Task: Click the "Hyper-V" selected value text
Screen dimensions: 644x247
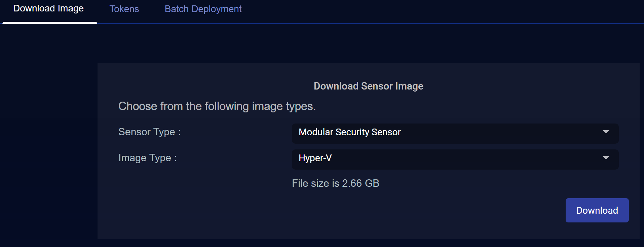Action: pos(315,158)
